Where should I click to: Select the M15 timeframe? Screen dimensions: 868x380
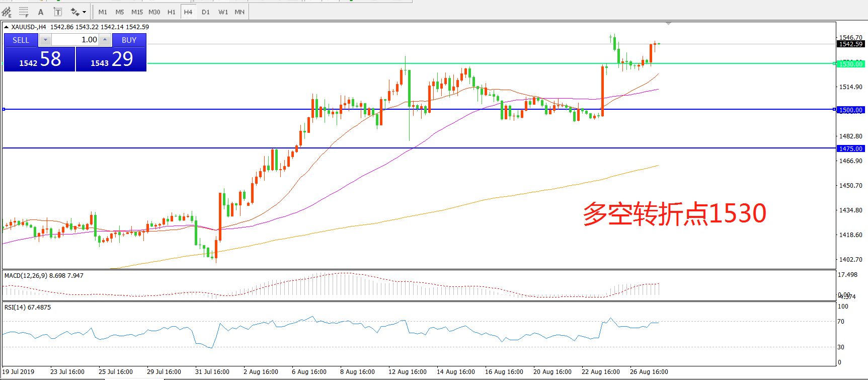(137, 12)
